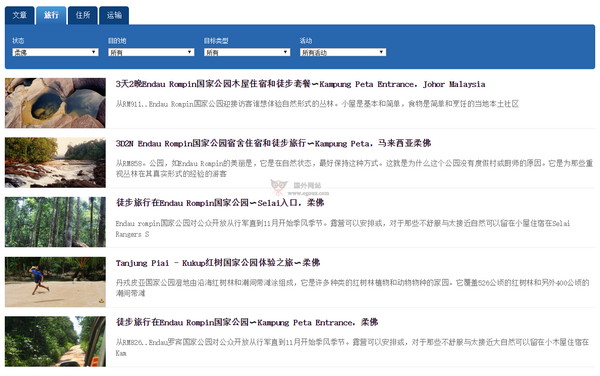Click the rock pool thumbnail image
This screenshot has width=600, height=376.
coord(55,103)
